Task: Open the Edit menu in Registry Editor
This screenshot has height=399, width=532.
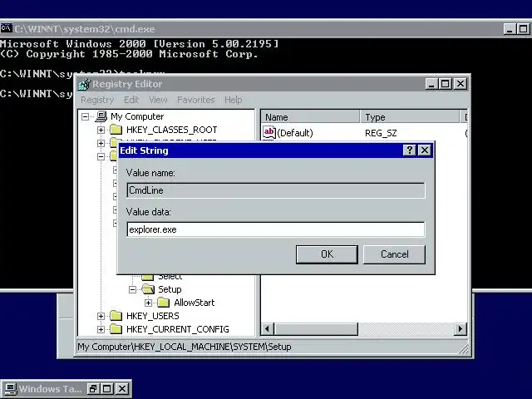Action: pos(131,100)
